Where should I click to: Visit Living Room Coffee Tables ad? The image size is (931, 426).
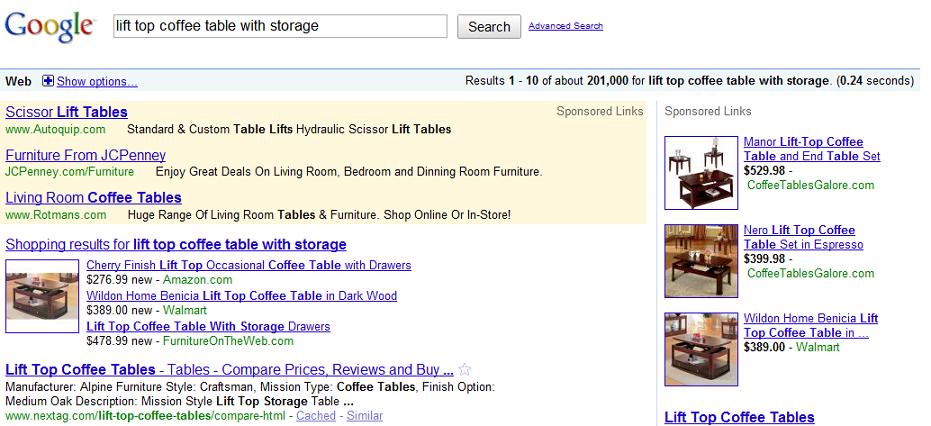tap(94, 198)
